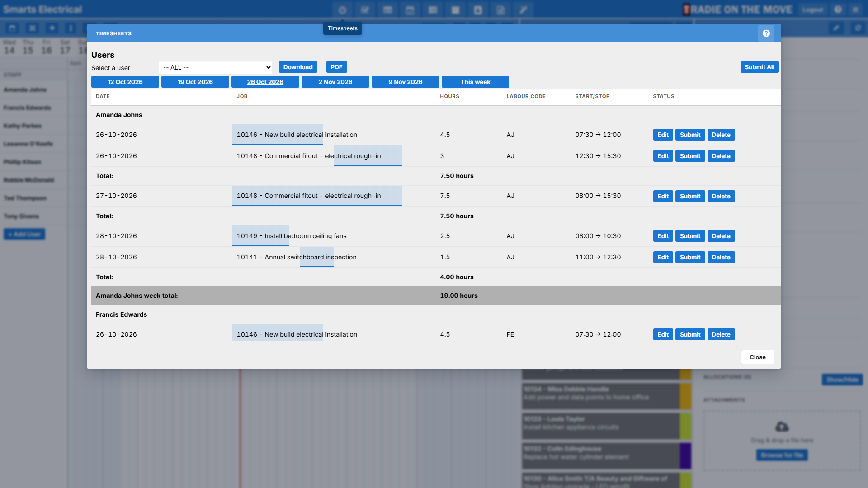Open the 10146 New build job link for Amanda
The height and width of the screenshot is (488, 868).
(297, 135)
